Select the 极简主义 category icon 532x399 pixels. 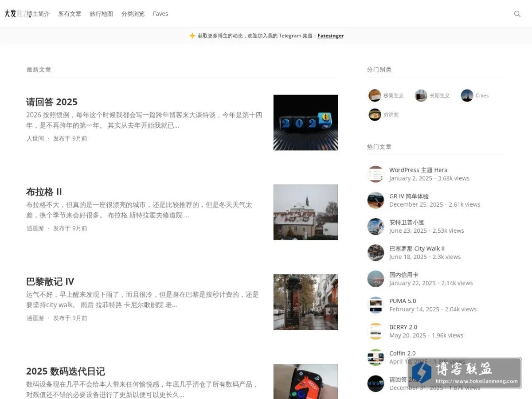coord(375,95)
